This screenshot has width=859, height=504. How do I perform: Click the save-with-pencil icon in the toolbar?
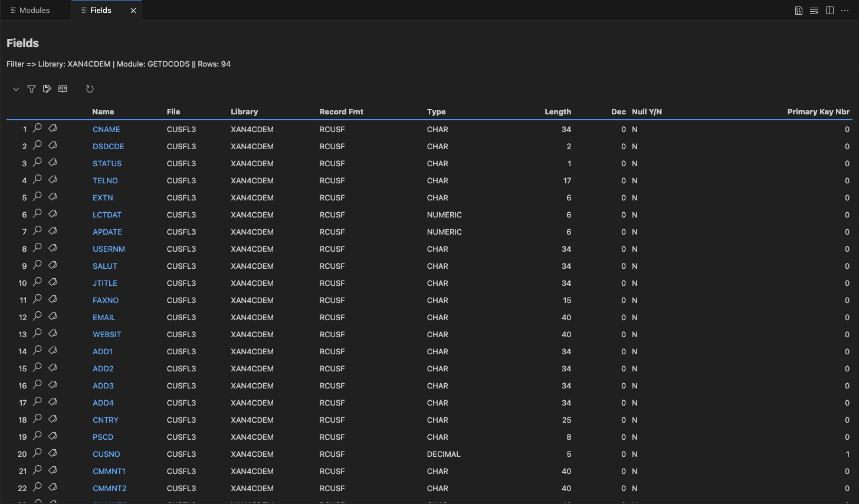tap(47, 89)
